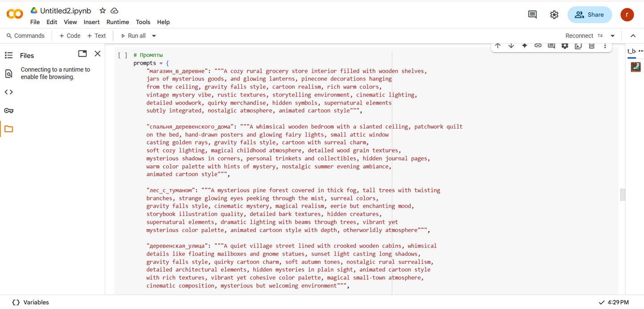Open the Reconnect runtime dropdown arrow
The height and width of the screenshot is (309, 644).
(x=613, y=36)
